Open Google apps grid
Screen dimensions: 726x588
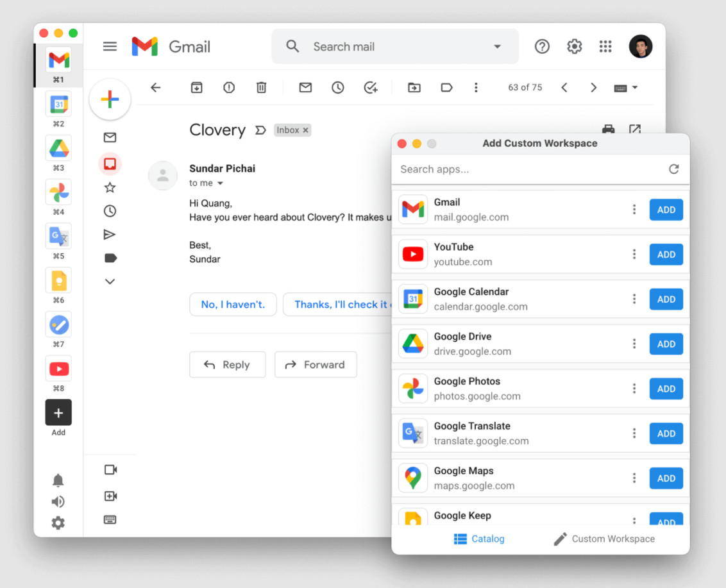pyautogui.click(x=605, y=46)
